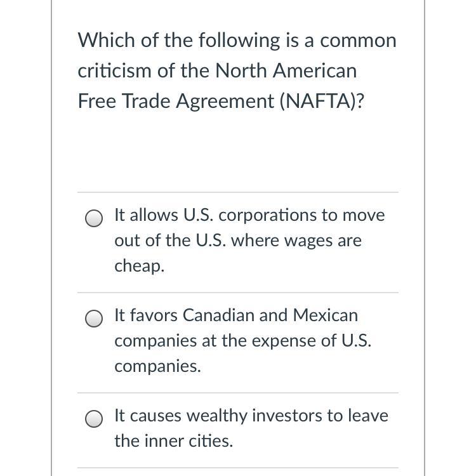Click the empty space between the question and the answers
Image resolution: width=476 pixels, height=476 pixels.
[x=238, y=152]
